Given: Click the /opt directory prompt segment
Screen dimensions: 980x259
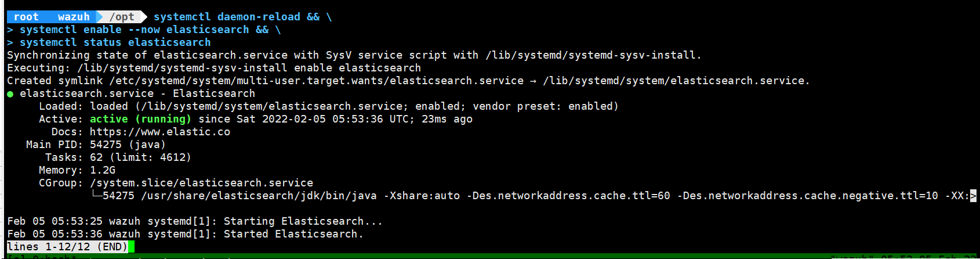Looking at the screenshot, I should click(x=121, y=17).
